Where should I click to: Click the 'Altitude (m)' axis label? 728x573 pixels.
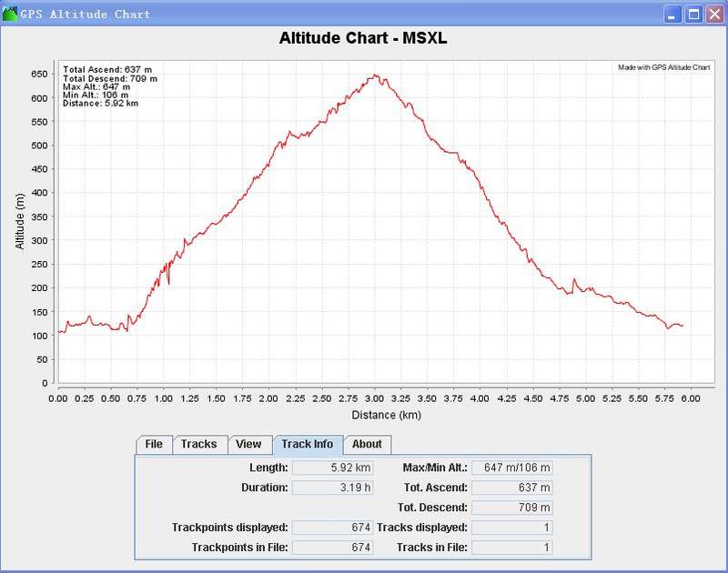tap(19, 221)
